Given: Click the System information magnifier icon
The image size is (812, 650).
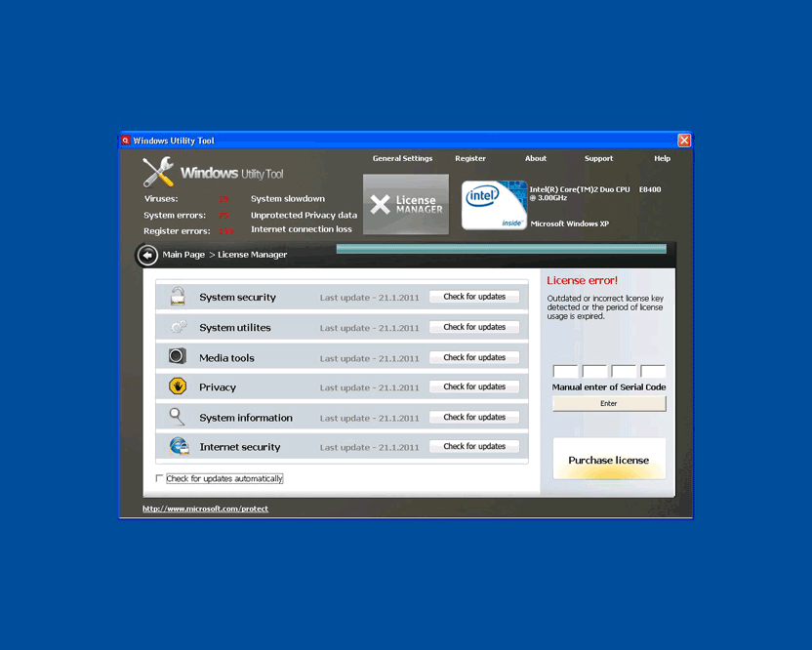Looking at the screenshot, I should click(178, 417).
